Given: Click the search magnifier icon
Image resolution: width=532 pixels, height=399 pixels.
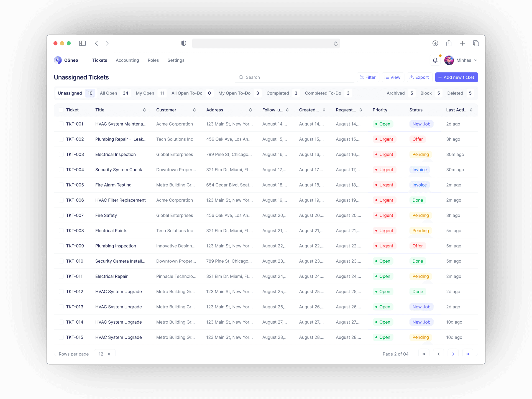Looking at the screenshot, I should click(x=241, y=77).
